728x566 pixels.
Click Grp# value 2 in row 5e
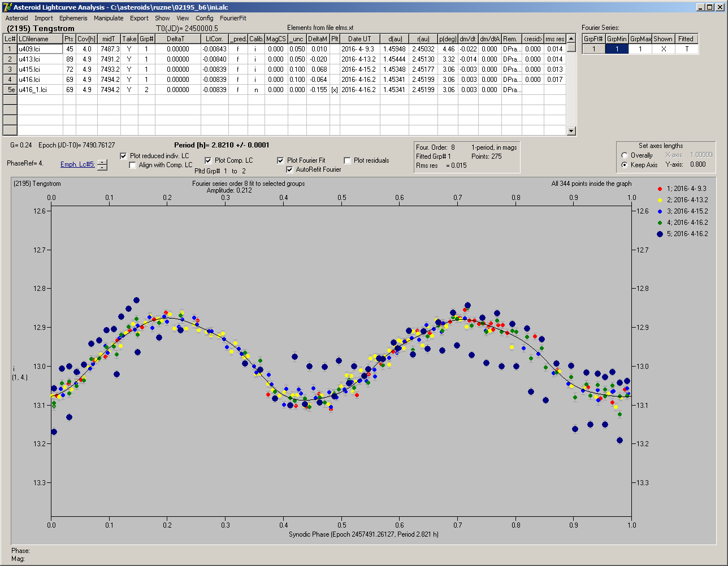point(146,90)
